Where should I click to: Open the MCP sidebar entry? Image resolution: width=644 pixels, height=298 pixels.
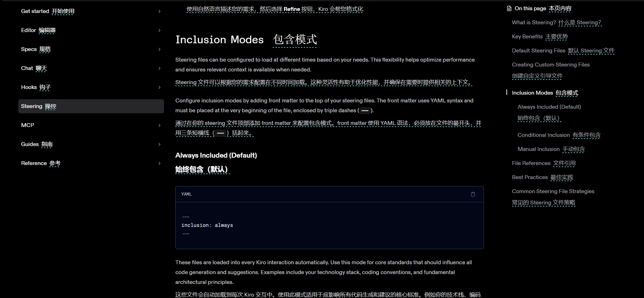coord(28,125)
